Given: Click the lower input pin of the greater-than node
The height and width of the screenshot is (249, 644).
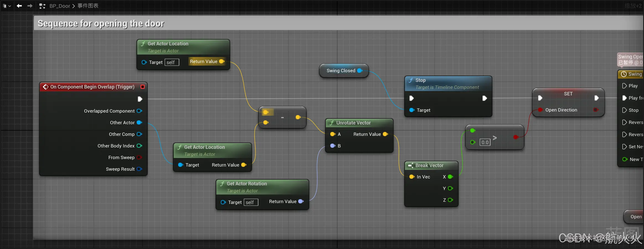Looking at the screenshot, I should (x=473, y=142).
